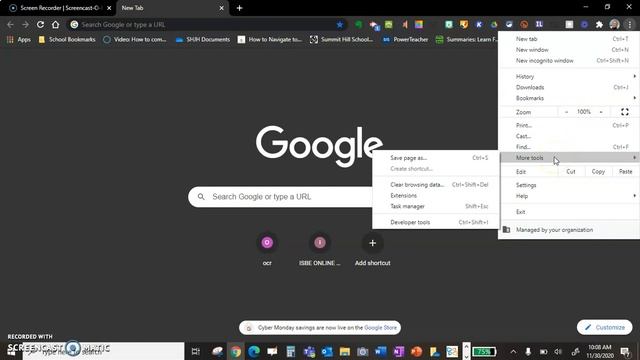The image size is (640, 360).
Task: Open the Extensions puzzle-piece icon
Action: pyautogui.click(x=599, y=24)
